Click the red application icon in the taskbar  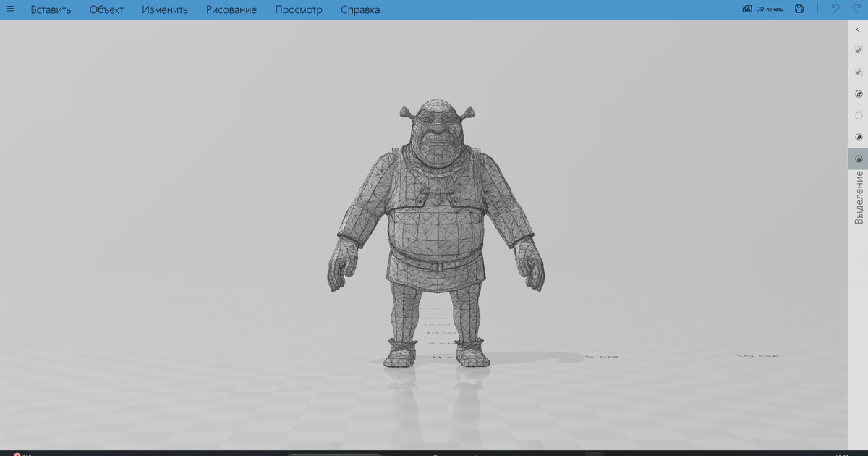tap(17, 453)
